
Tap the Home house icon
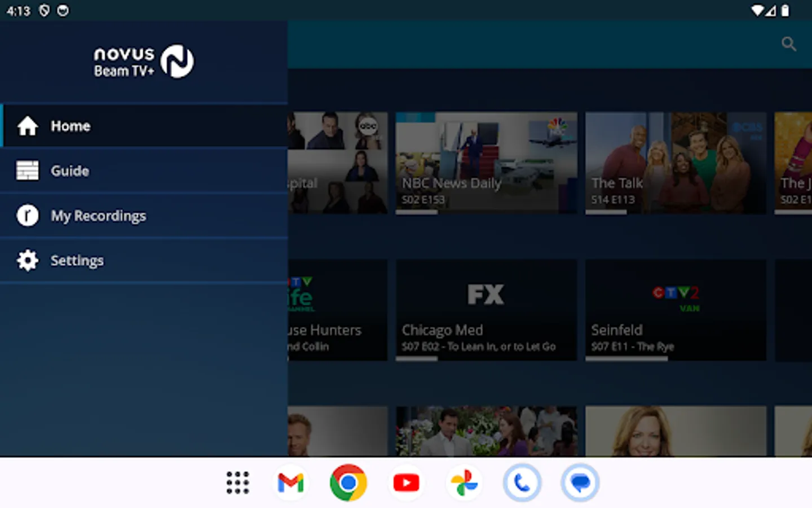pos(27,126)
